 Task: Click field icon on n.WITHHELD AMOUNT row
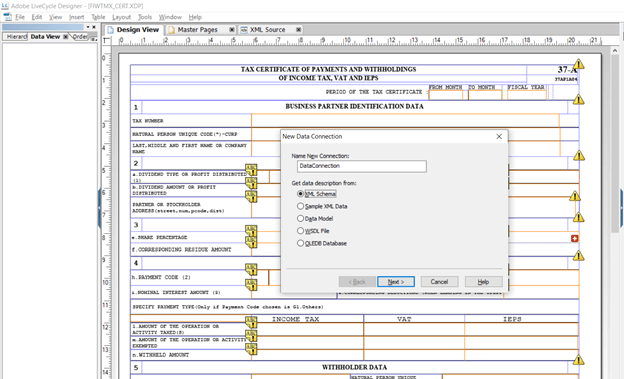pyautogui.click(x=251, y=349)
